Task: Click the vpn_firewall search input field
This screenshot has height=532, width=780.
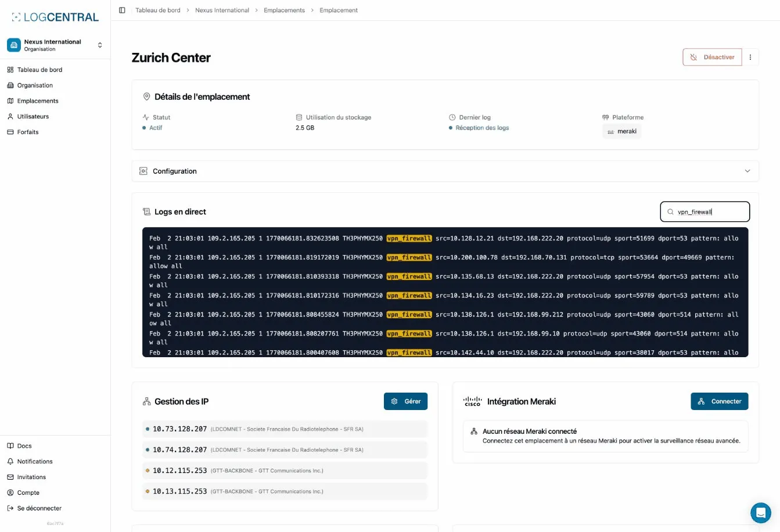Action: [704, 211]
